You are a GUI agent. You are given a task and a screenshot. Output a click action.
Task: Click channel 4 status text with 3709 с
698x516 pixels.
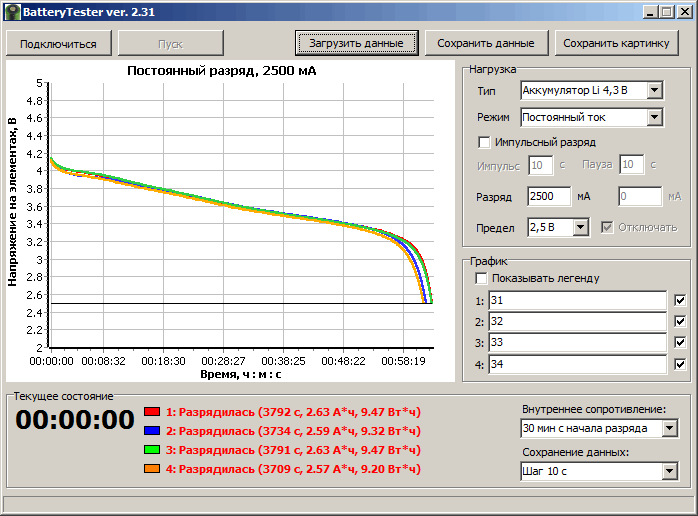pyautogui.click(x=293, y=469)
